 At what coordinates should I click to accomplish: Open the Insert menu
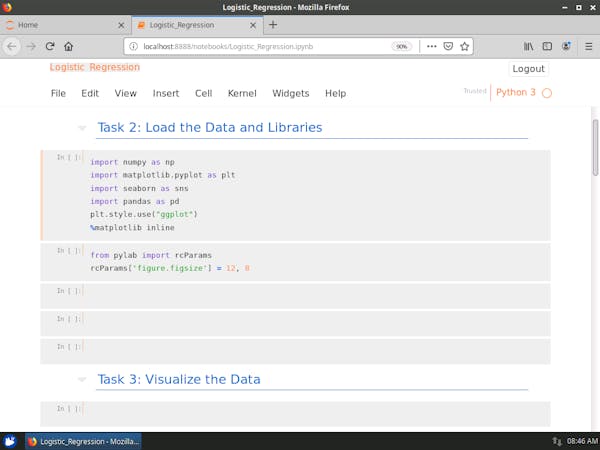point(166,93)
